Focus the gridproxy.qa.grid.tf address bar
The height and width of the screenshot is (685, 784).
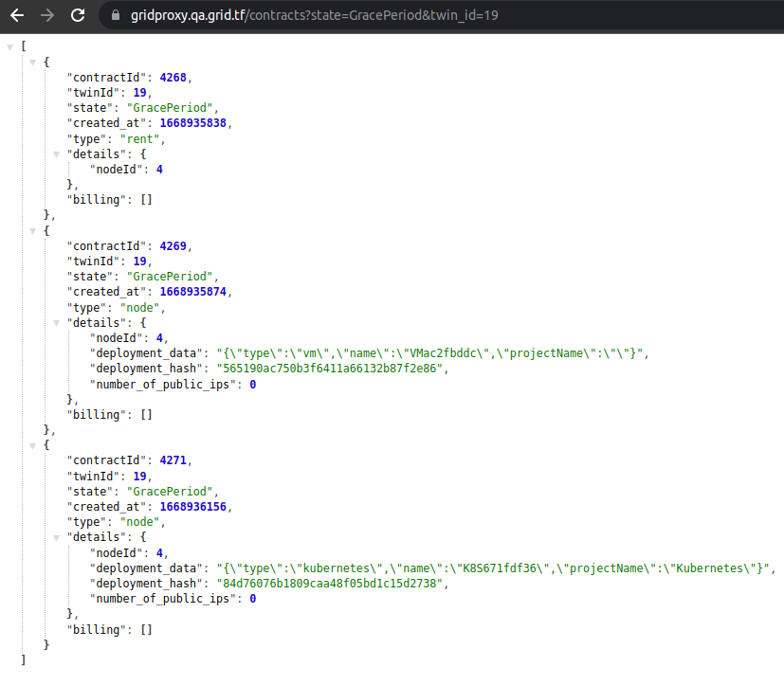pyautogui.click(x=379, y=15)
